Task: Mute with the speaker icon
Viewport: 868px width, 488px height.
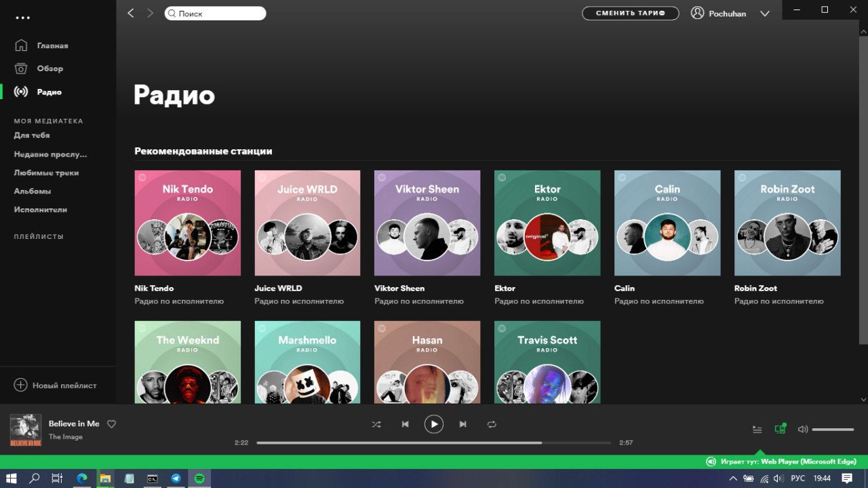Action: (x=803, y=429)
